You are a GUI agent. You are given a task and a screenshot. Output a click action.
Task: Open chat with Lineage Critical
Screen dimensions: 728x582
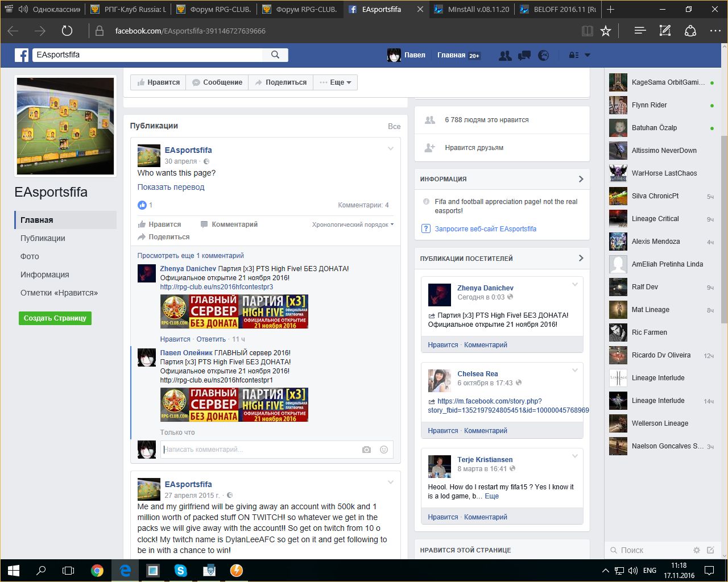pos(661,219)
